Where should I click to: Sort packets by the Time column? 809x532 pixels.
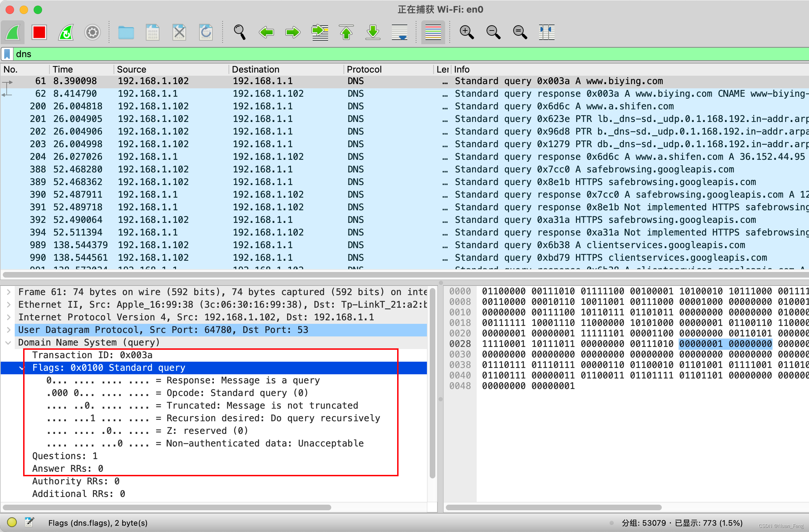pos(81,69)
